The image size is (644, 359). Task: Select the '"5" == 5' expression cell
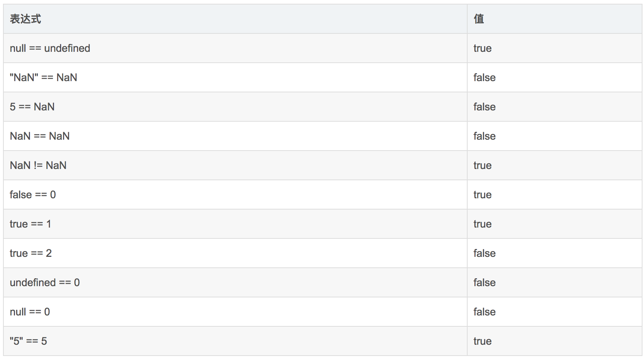click(x=29, y=341)
